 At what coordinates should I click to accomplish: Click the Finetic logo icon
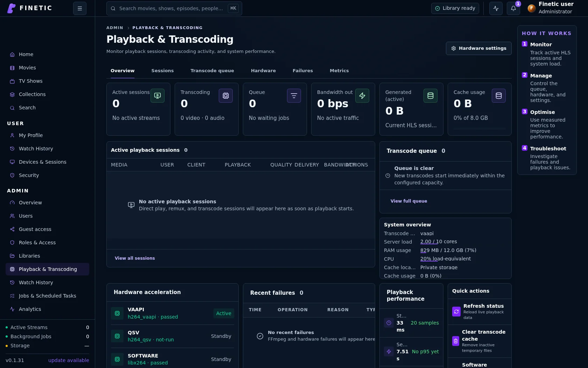[12, 8]
